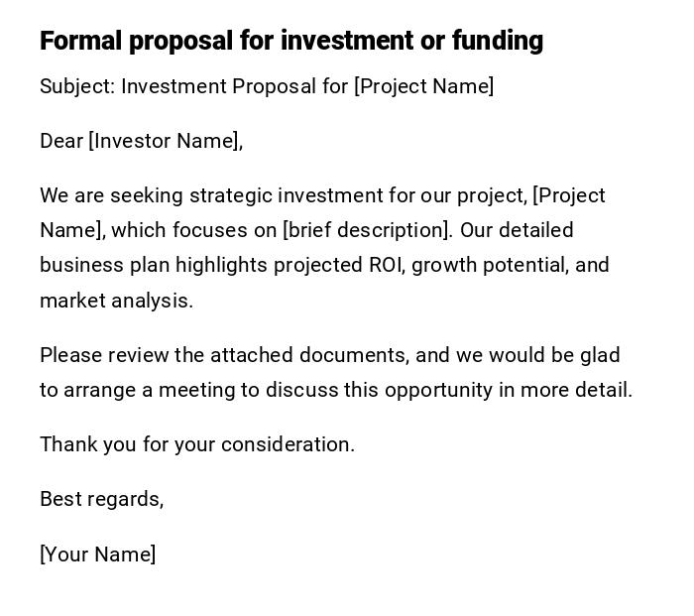Click the "Formal proposal for investment or funding" heading
The width and height of the screenshot is (694, 616).
(291, 41)
